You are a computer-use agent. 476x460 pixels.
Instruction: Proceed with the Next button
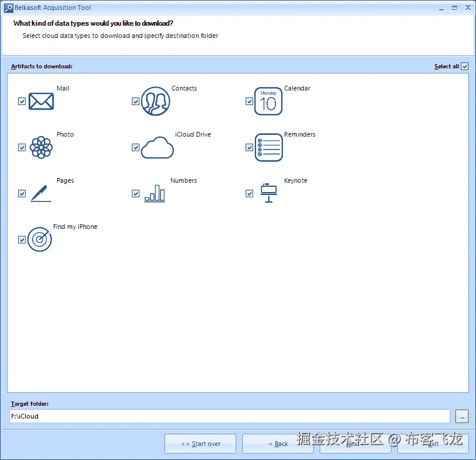click(355, 444)
